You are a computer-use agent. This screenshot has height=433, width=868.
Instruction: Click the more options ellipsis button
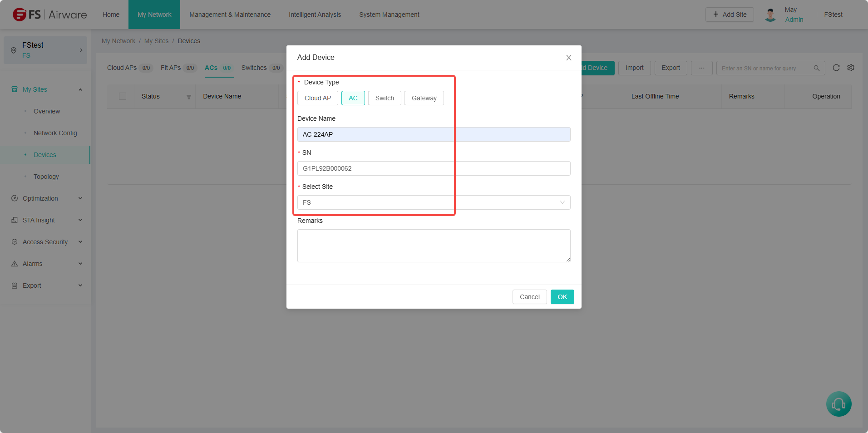[x=702, y=68]
